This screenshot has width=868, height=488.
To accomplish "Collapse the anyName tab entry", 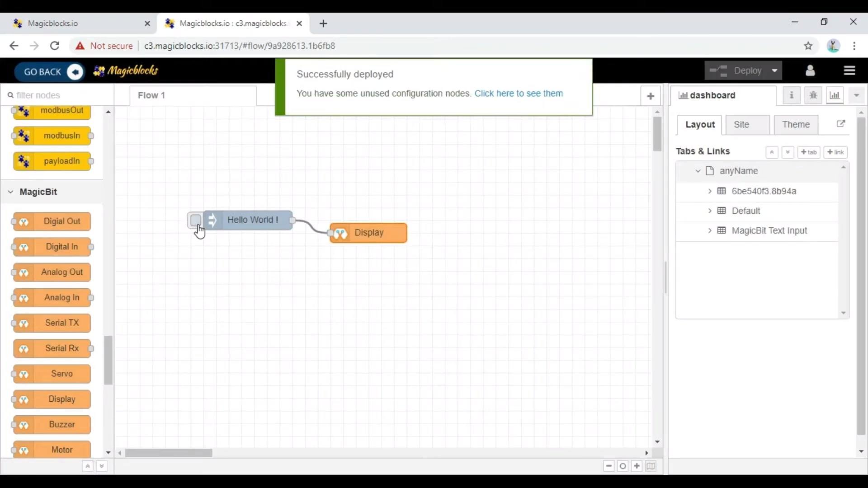I will [698, 171].
